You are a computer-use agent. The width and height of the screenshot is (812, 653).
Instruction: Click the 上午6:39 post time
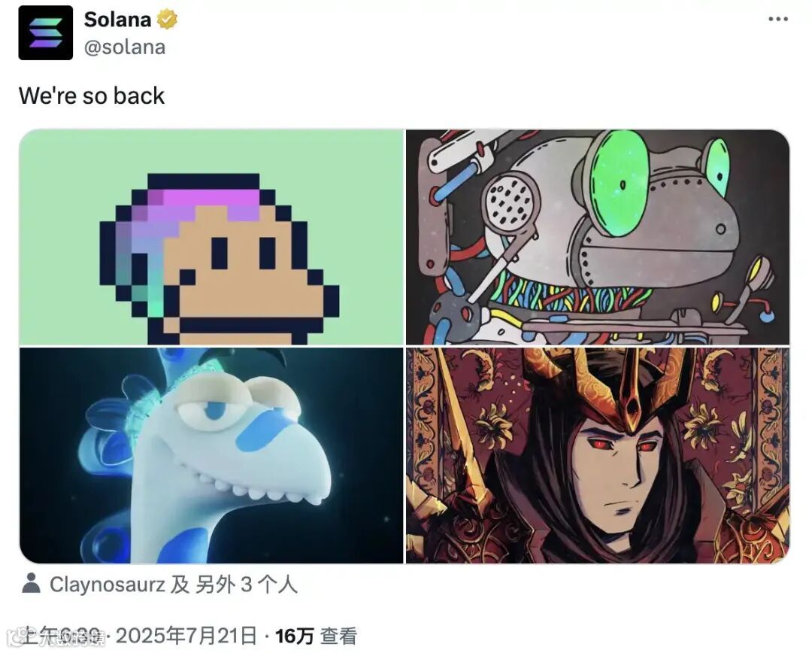pos(61,636)
